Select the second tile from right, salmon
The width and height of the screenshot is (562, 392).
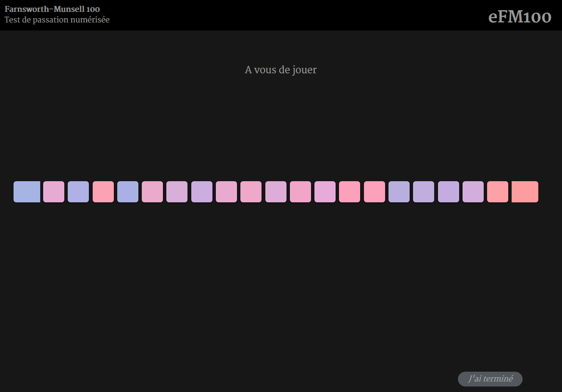pos(498,192)
